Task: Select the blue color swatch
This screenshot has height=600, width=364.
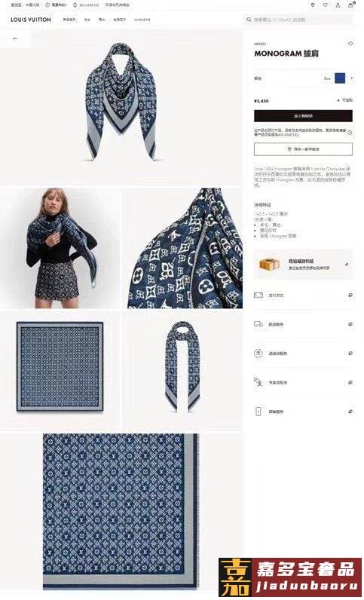Action: pos(340,78)
